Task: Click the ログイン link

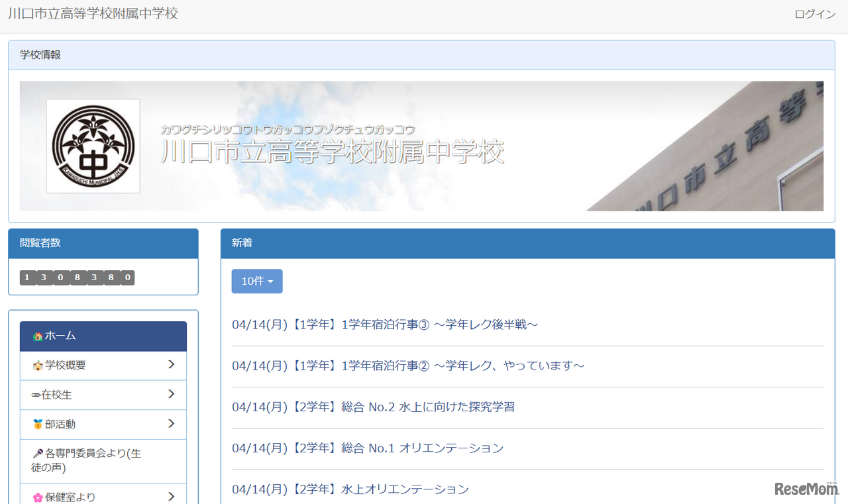Action: coord(814,14)
